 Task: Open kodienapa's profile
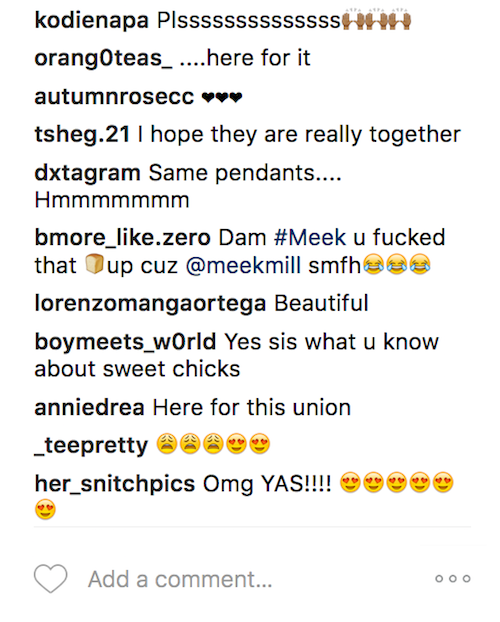(x=91, y=21)
